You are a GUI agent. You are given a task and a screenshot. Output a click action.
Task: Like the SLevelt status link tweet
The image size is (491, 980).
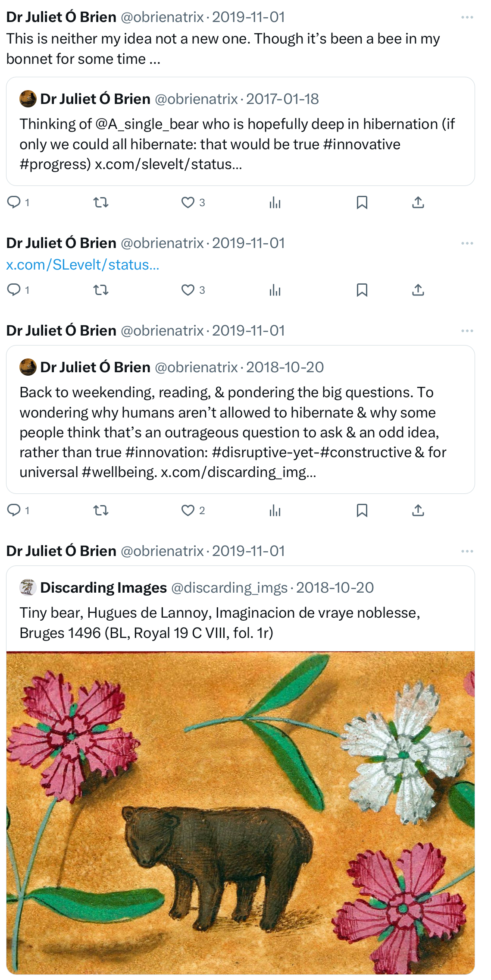(x=188, y=290)
